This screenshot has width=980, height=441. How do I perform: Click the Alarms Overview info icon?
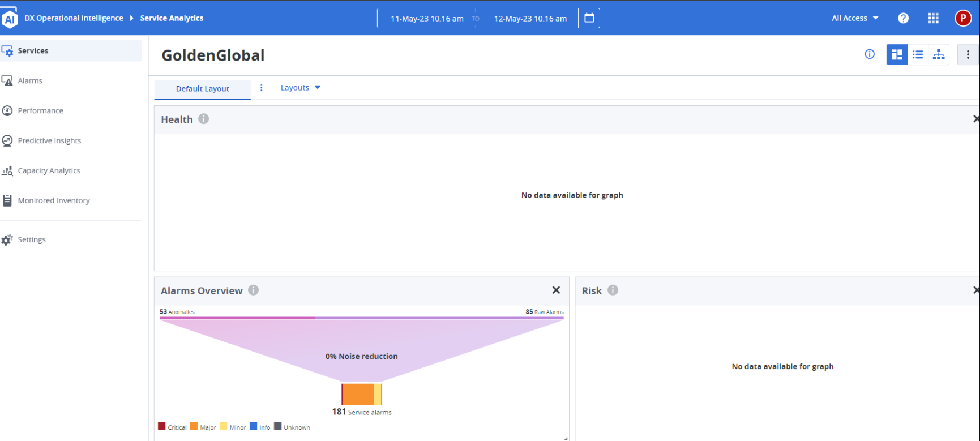tap(254, 290)
